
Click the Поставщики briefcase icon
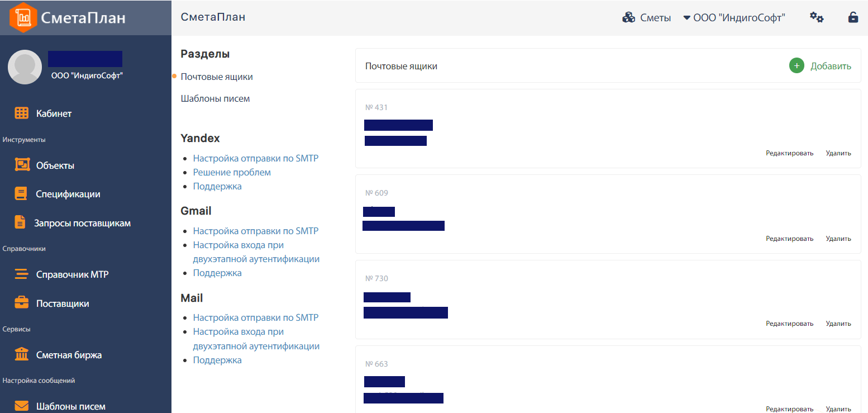[x=21, y=303]
